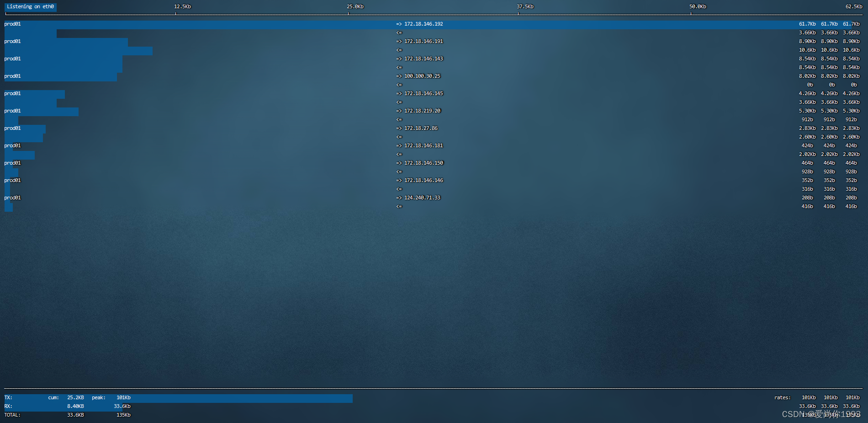The height and width of the screenshot is (423, 868).
Task: Select the destination IP 172.18.146.181
Action: point(423,145)
